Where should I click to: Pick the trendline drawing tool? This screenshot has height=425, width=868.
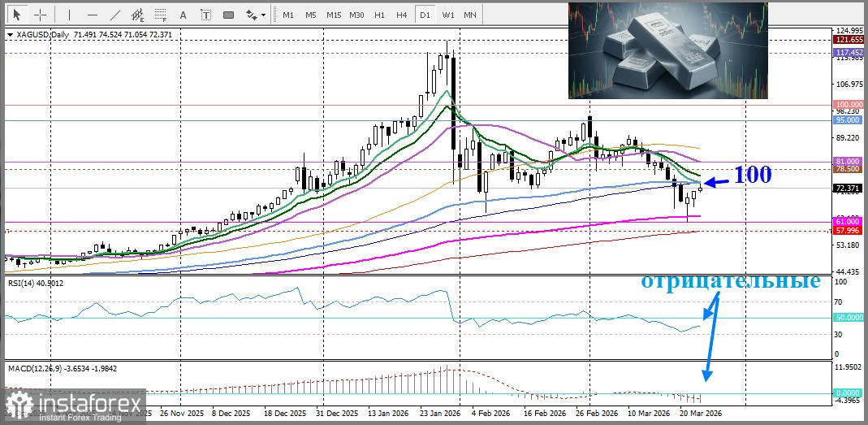tap(114, 15)
